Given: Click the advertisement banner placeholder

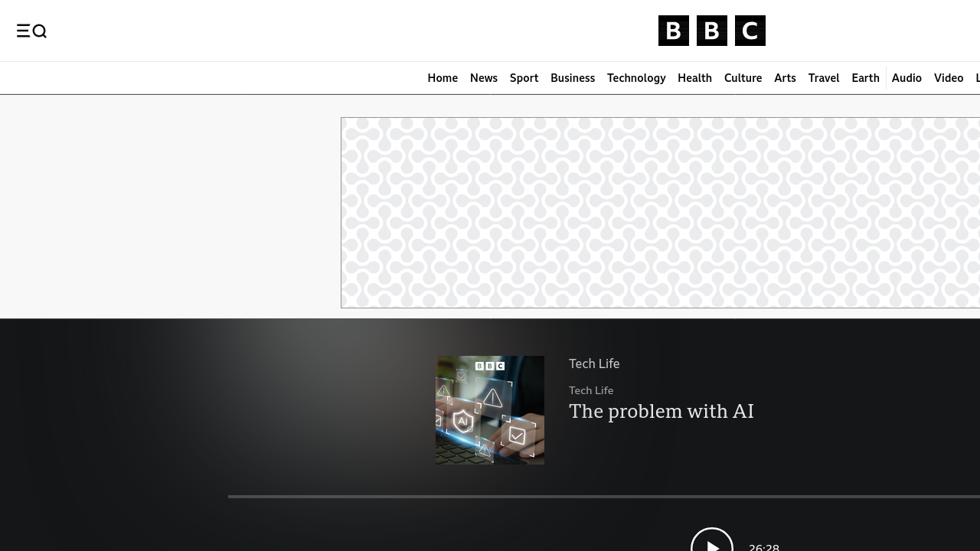Looking at the screenshot, I should (x=660, y=213).
